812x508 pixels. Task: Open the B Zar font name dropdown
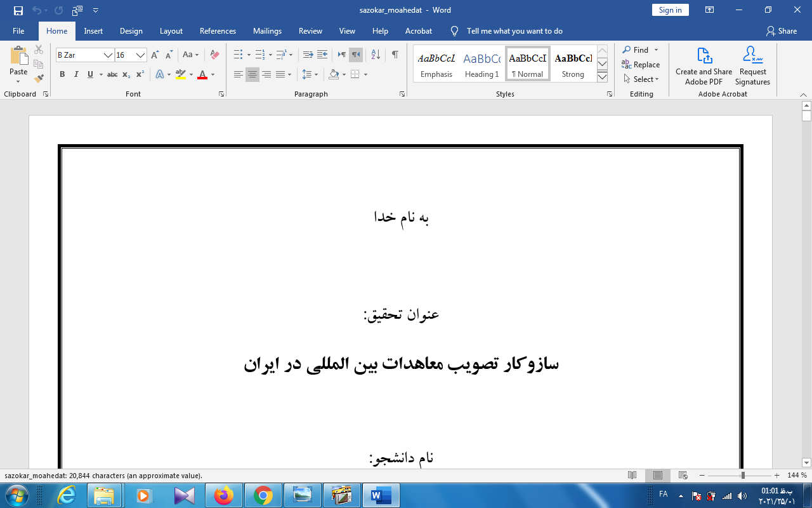click(x=108, y=55)
